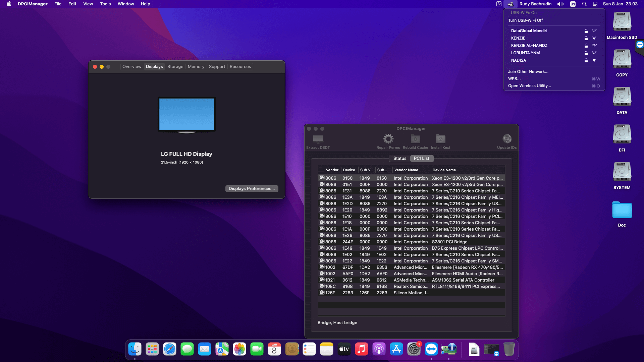
Task: Select the 82801 PCI Bridge row
Action: click(x=412, y=242)
